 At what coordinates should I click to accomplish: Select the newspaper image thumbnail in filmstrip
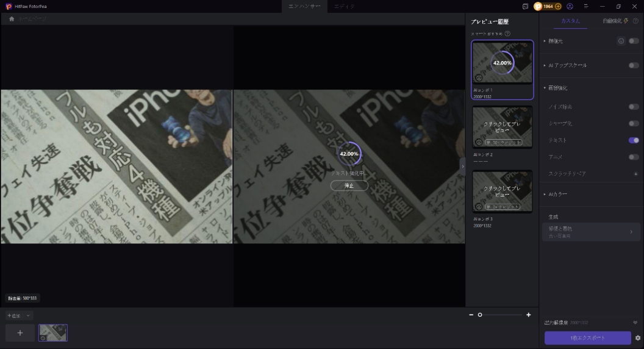click(53, 333)
